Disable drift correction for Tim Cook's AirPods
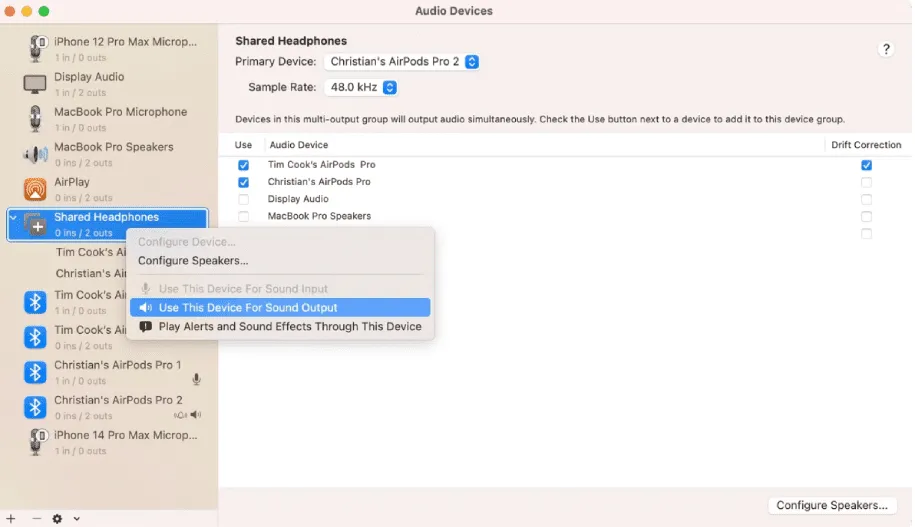915x527 pixels. [x=866, y=165]
